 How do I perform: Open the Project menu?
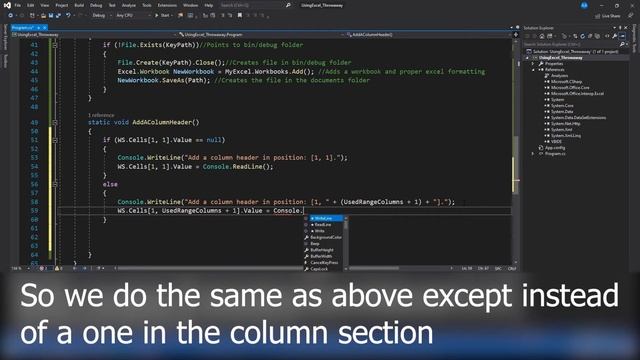[62, 5]
